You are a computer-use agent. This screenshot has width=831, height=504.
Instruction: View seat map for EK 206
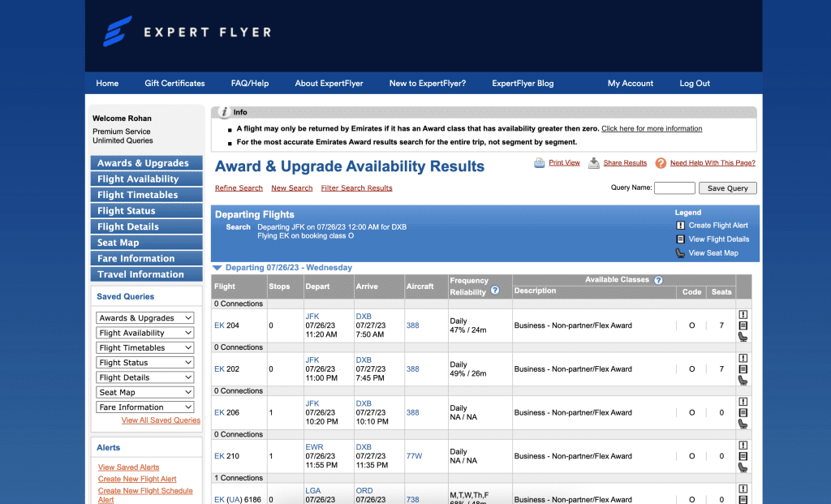(743, 424)
